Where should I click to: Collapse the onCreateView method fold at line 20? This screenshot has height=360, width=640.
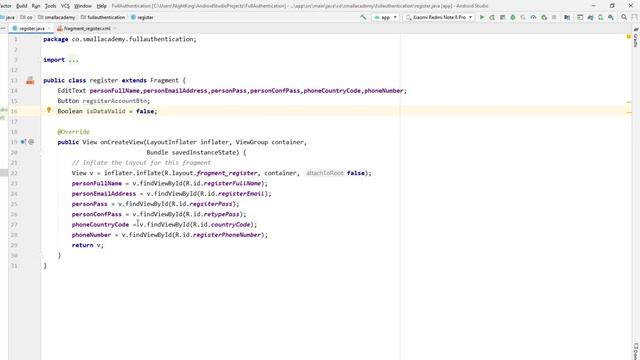click(41, 152)
